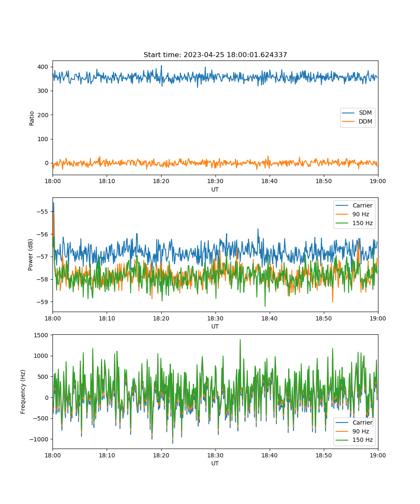Click the 18:50 tick under the Power plot

[323, 318]
